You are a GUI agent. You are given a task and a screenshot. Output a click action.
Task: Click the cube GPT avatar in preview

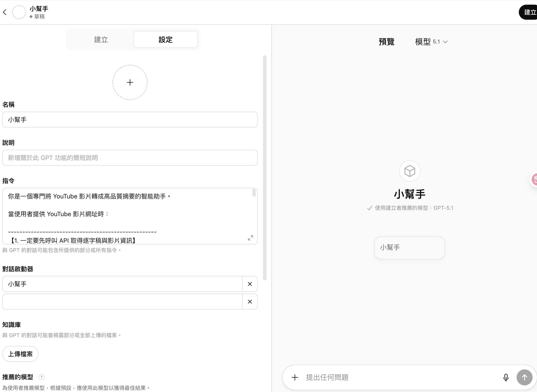(410, 171)
